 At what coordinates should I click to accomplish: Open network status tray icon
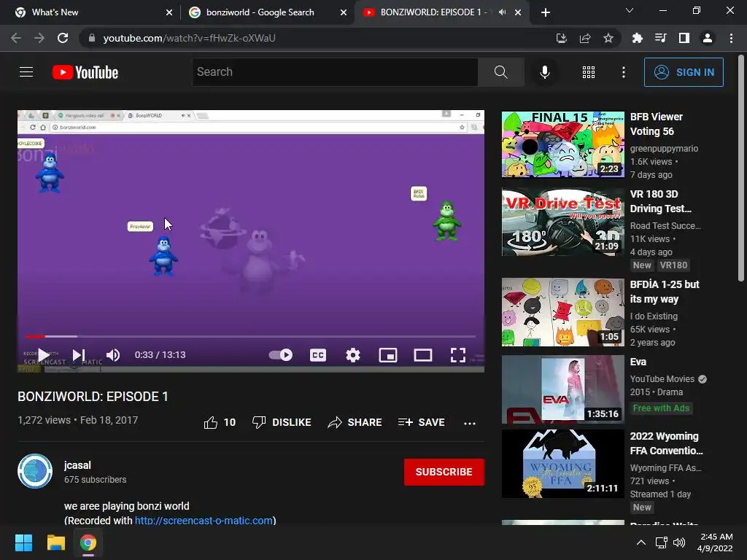pyautogui.click(x=661, y=542)
